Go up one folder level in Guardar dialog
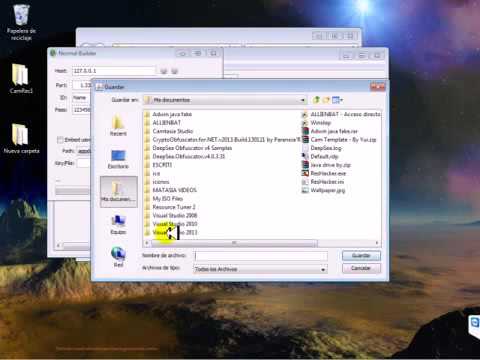 tap(316, 100)
